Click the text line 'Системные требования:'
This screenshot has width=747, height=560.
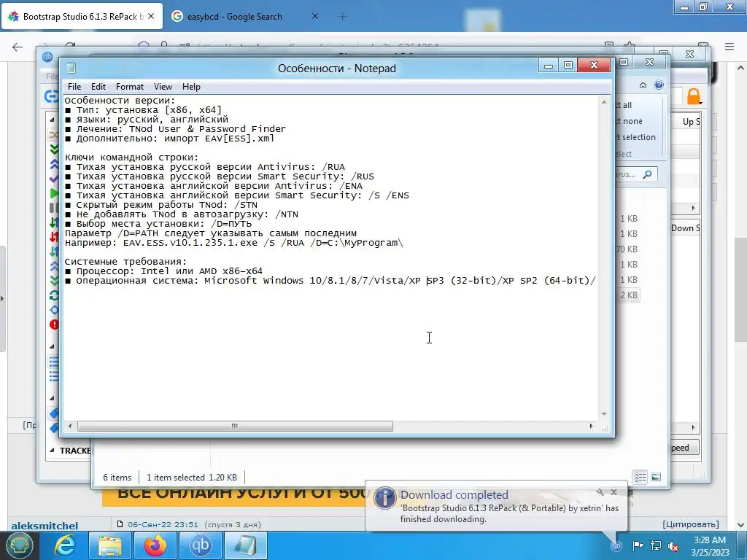click(x=125, y=262)
